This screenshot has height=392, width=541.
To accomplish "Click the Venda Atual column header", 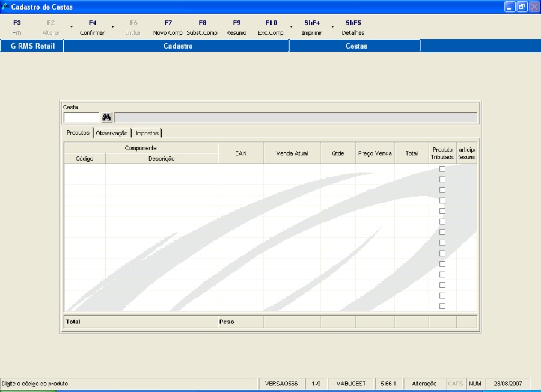I will (292, 153).
